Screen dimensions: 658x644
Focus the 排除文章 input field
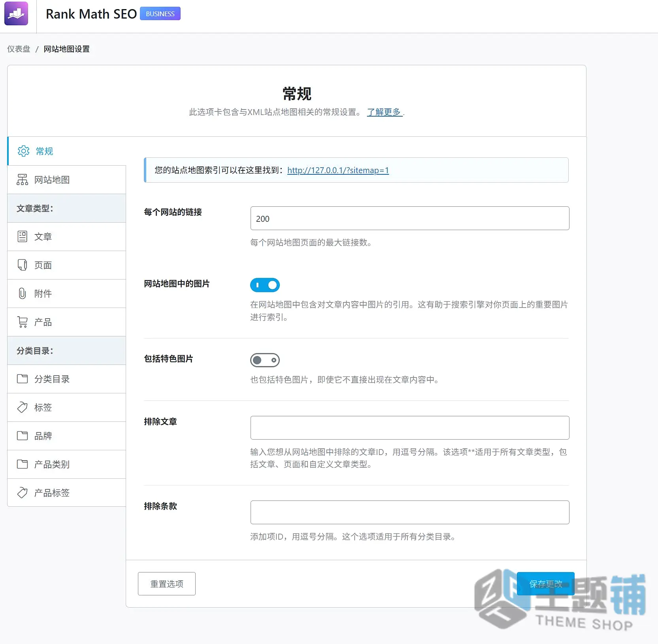point(410,428)
